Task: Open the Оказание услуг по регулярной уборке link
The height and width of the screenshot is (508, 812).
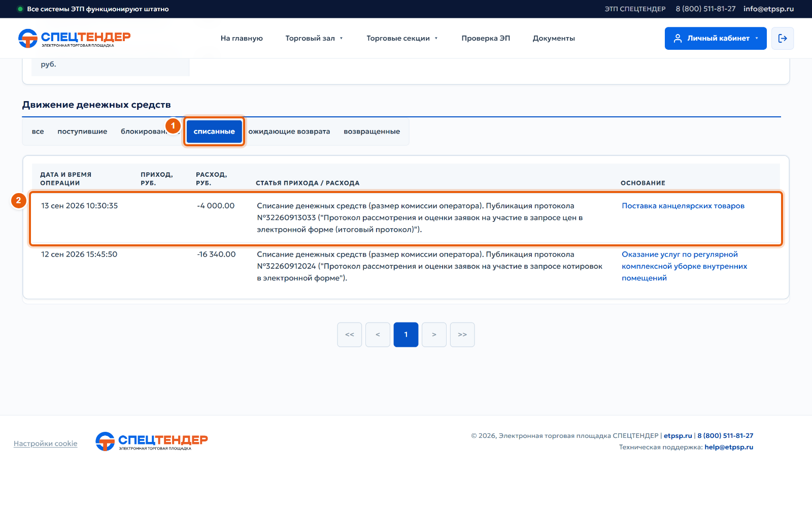Action: [x=685, y=266]
